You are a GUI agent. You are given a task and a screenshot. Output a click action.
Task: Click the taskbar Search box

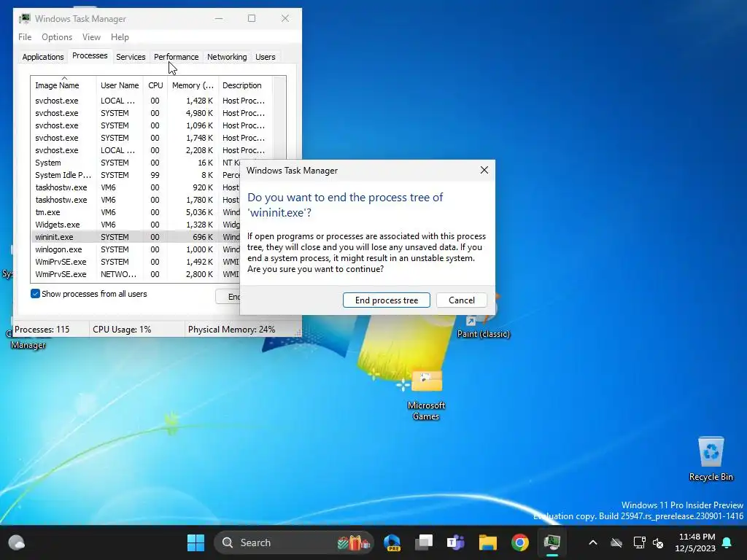(x=293, y=542)
